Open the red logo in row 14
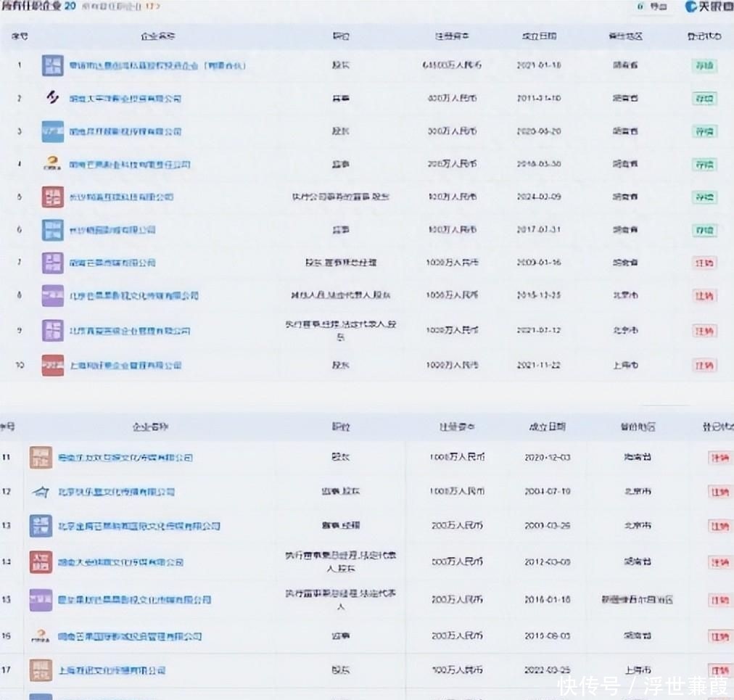The width and height of the screenshot is (734, 700). [41, 562]
